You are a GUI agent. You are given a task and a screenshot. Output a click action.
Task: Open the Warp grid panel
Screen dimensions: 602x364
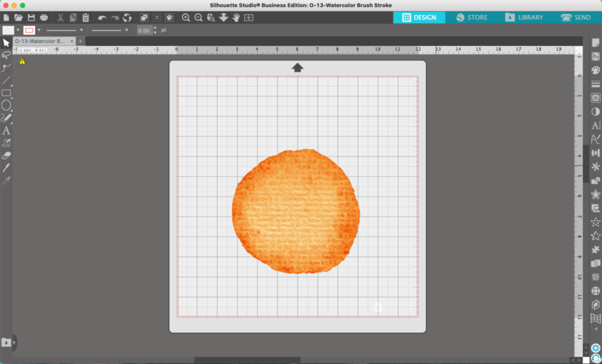596,318
